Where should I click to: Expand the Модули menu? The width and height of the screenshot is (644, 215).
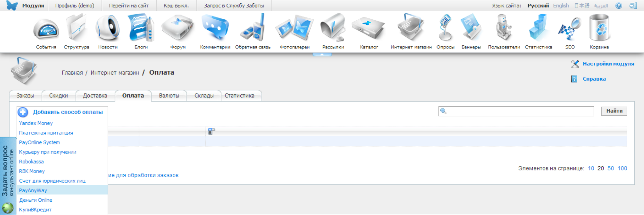pyautogui.click(x=33, y=5)
